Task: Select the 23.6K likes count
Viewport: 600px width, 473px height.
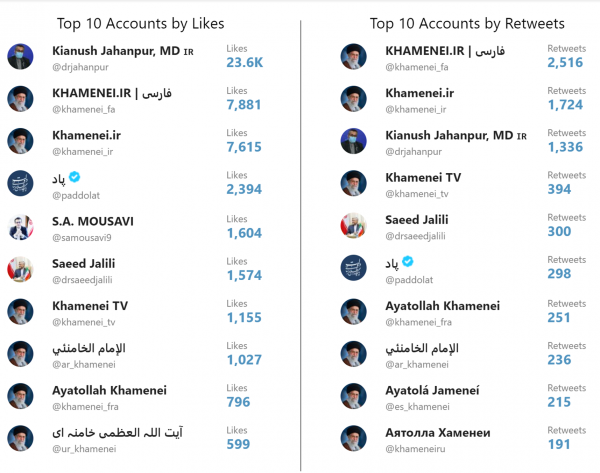Action: (245, 62)
